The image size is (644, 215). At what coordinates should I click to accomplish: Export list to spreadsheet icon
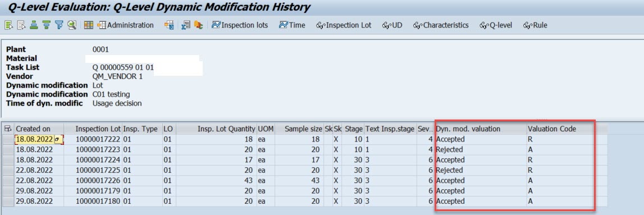pyautogui.click(x=186, y=25)
